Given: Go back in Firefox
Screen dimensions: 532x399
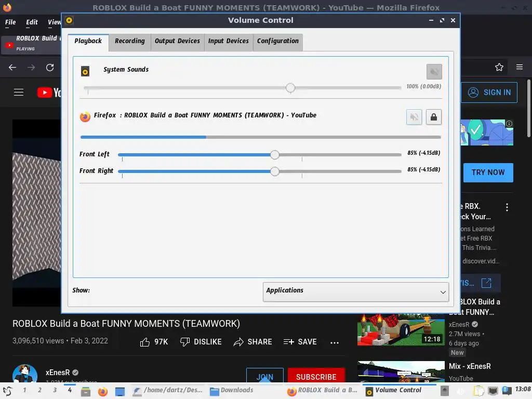Looking at the screenshot, I should coord(12,67).
